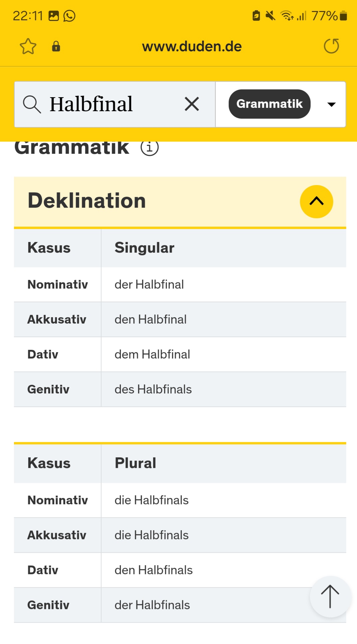
Task: Open the section dropdown arrow
Action: coord(331,104)
